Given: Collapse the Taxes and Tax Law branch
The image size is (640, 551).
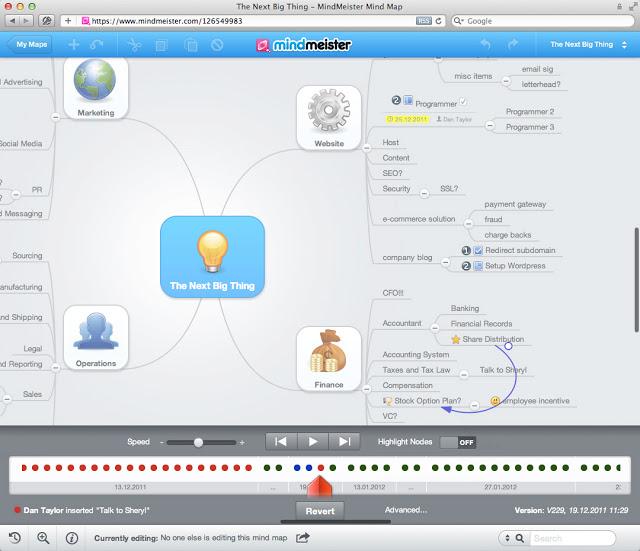Looking at the screenshot, I should click(464, 374).
